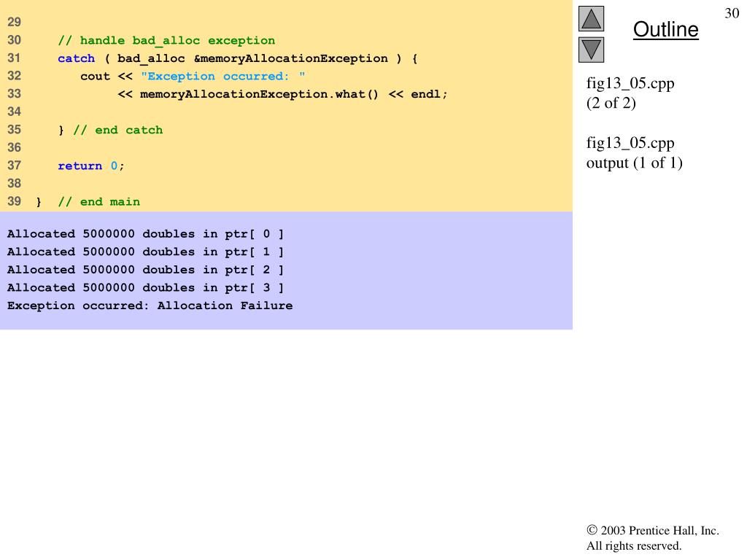Open the Outline link
Image resolution: width=747 pixels, height=560 pixels.
click(665, 29)
